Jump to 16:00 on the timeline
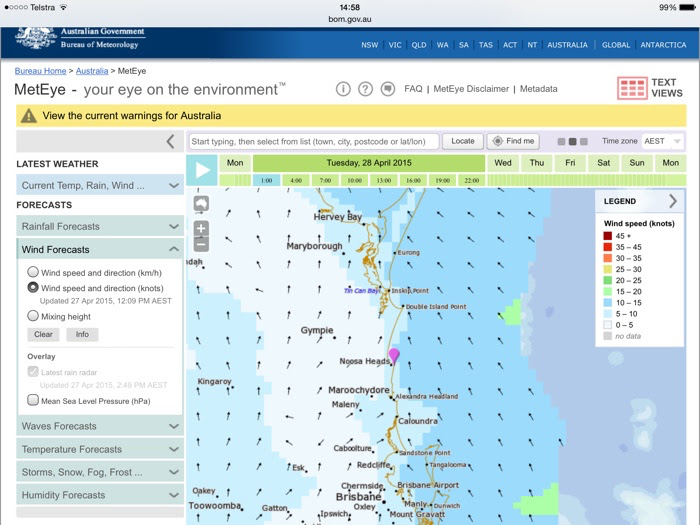 [x=413, y=180]
